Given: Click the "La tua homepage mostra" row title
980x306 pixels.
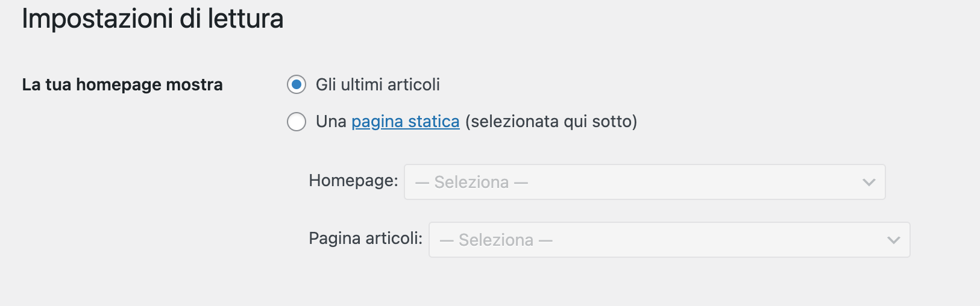Looking at the screenshot, I should 122,85.
